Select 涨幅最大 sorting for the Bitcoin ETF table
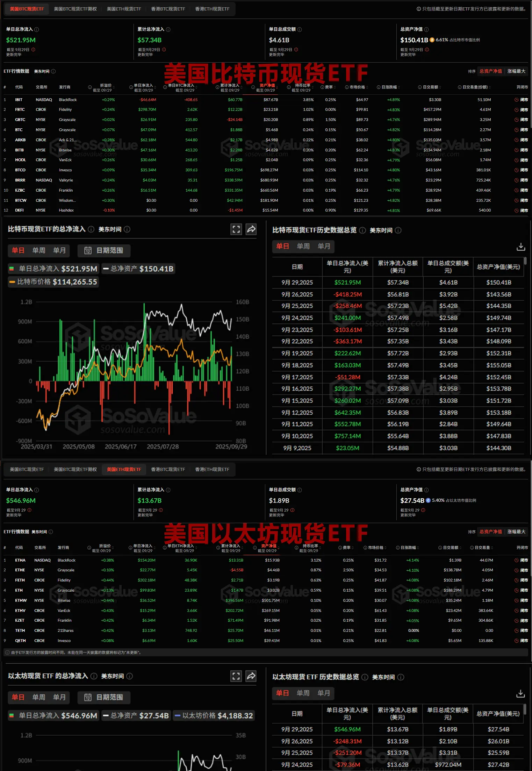Screen dimensions: 532x771 516,71
